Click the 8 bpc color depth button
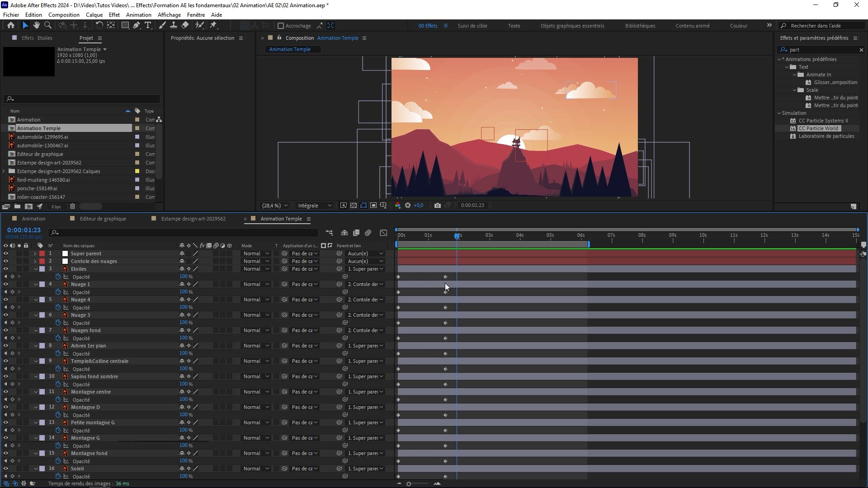 56,206
